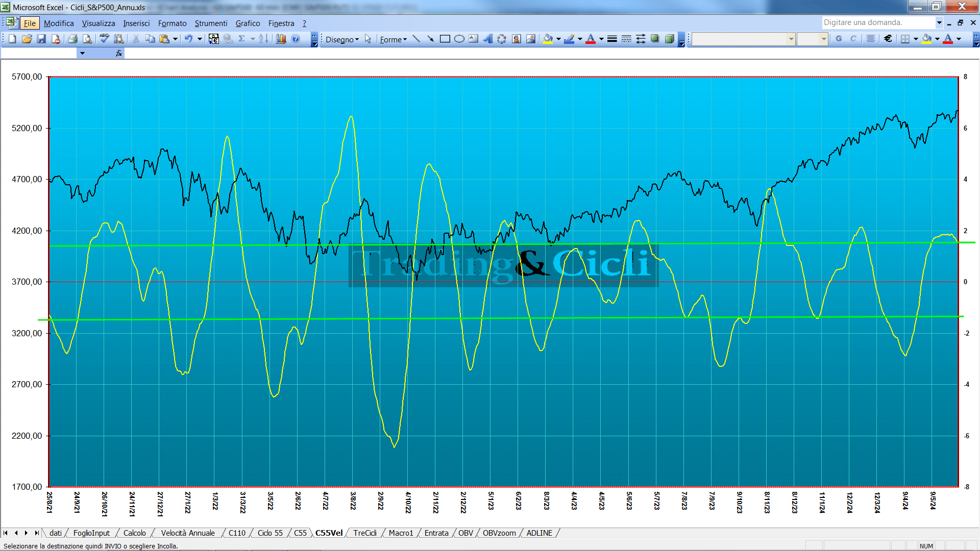Paste from clipboard
Image resolution: width=980 pixels, height=551 pixels.
(164, 39)
